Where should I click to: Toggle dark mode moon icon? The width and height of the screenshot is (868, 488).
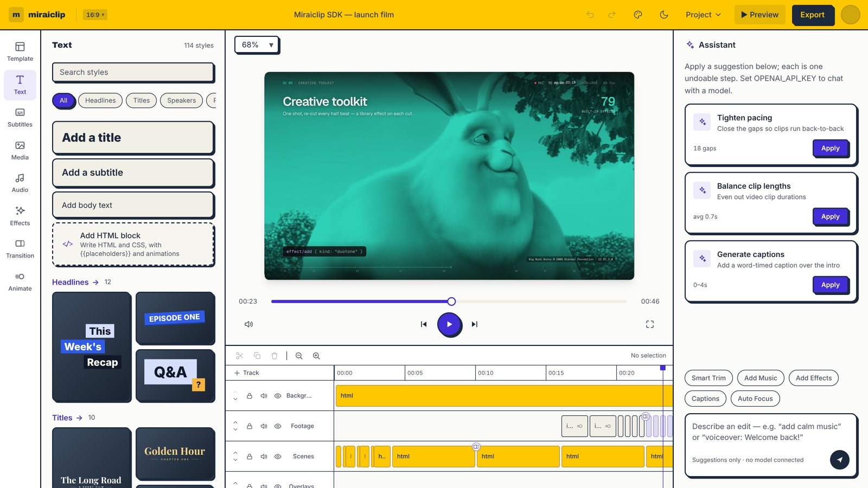pos(664,15)
